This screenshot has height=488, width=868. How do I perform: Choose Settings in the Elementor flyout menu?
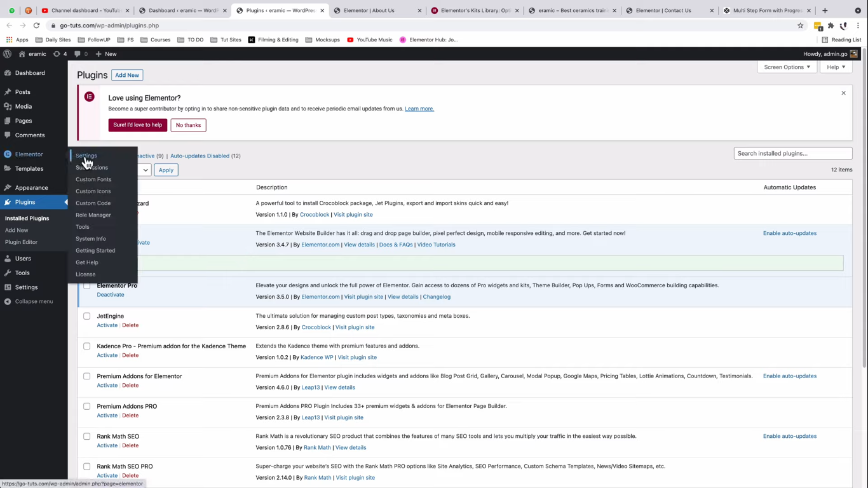tap(86, 156)
